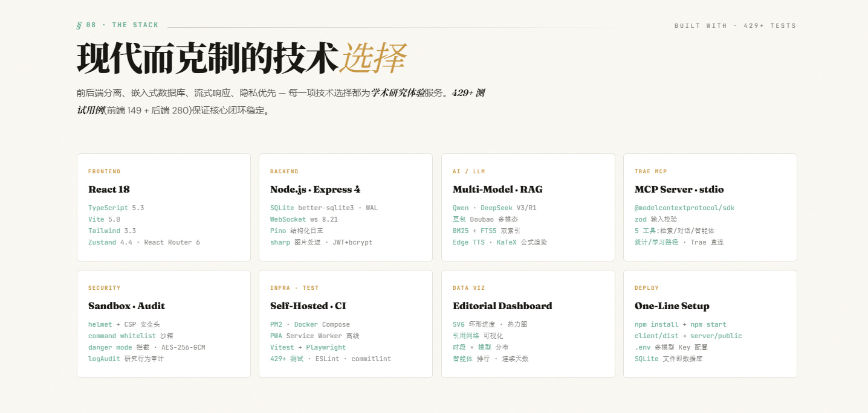Viewport: 868px width, 413px height.
Task: Click the 'Qwen · DeepSeek V3/R1' line
Action: [494, 208]
